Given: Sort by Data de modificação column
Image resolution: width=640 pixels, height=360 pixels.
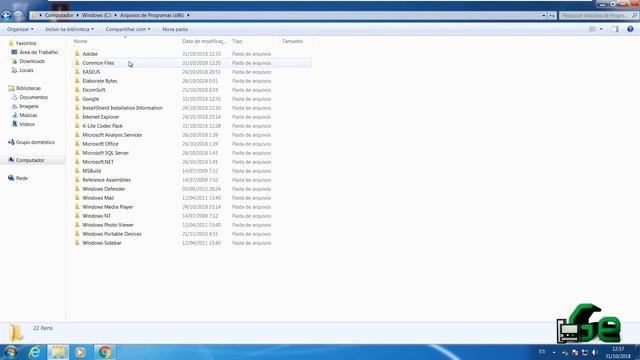Looking at the screenshot, I should pos(204,41).
